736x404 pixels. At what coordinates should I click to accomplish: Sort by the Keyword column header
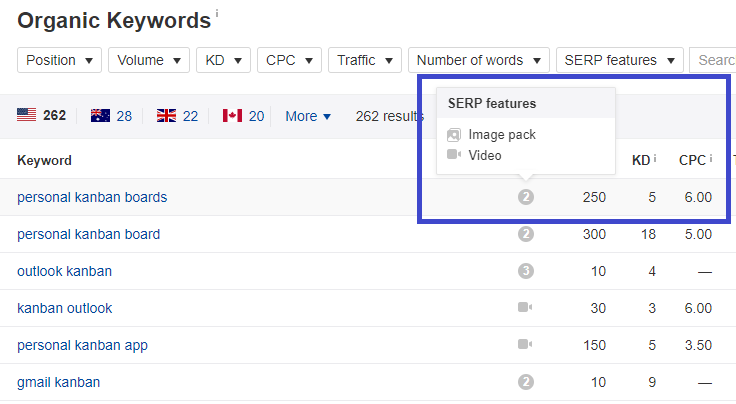tap(45, 160)
